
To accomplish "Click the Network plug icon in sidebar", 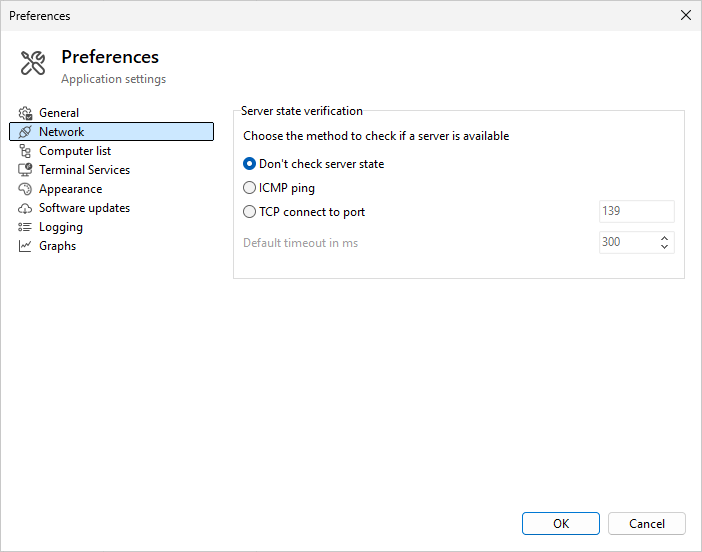I will [x=25, y=132].
